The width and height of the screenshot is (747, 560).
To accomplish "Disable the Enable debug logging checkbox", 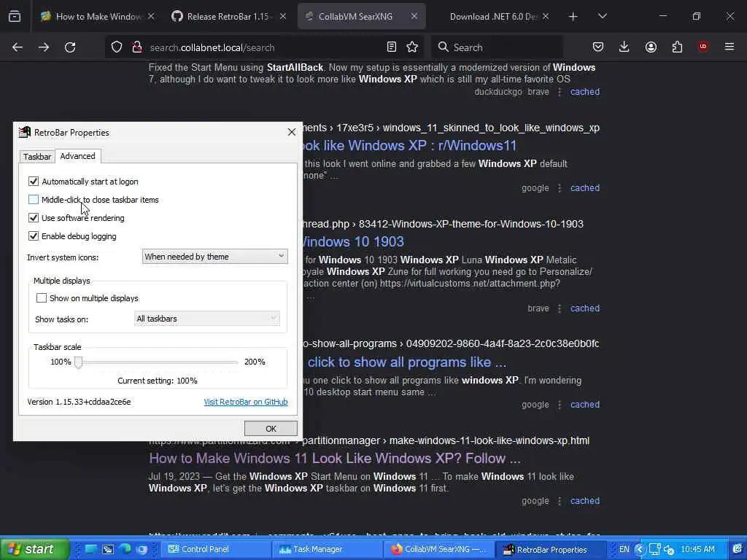I will tap(34, 236).
